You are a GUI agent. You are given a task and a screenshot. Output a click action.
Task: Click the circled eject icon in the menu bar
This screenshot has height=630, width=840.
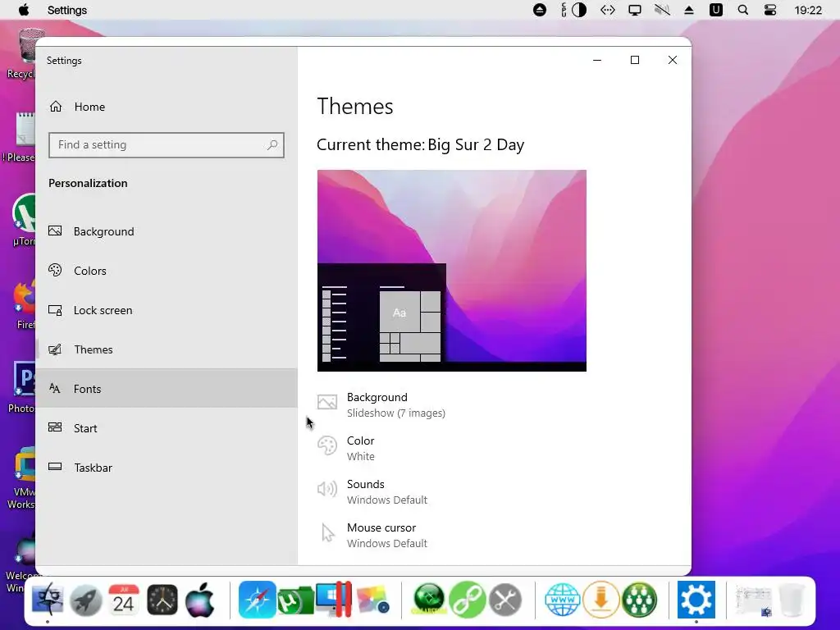coord(540,10)
